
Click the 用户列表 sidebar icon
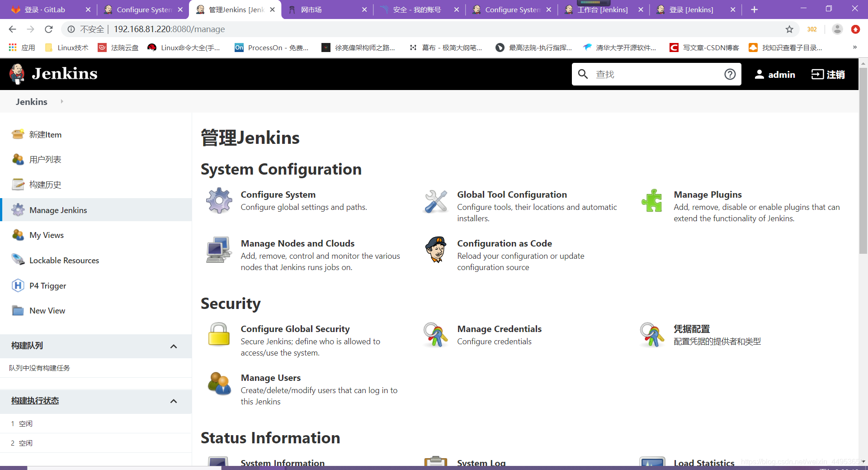click(x=18, y=159)
